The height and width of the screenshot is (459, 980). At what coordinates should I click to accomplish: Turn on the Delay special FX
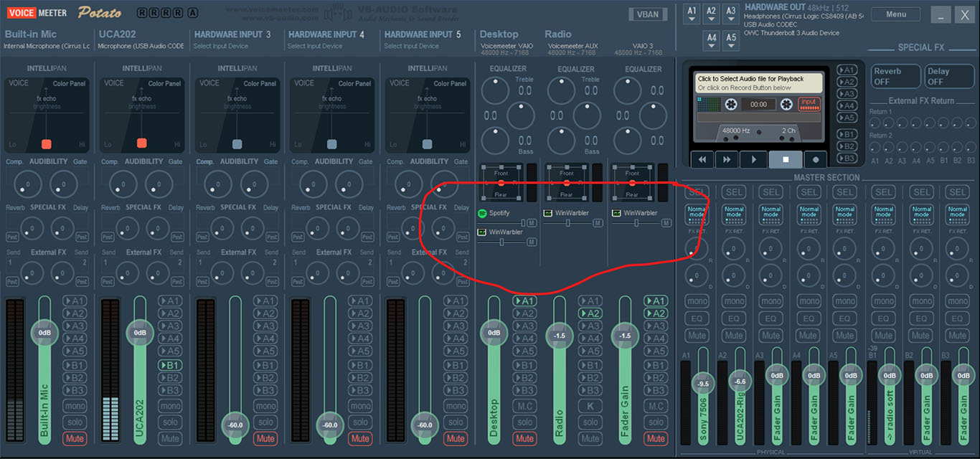[x=949, y=76]
